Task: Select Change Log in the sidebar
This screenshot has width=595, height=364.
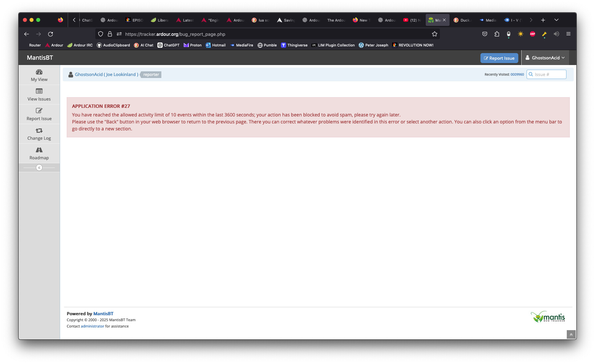Action: click(39, 134)
